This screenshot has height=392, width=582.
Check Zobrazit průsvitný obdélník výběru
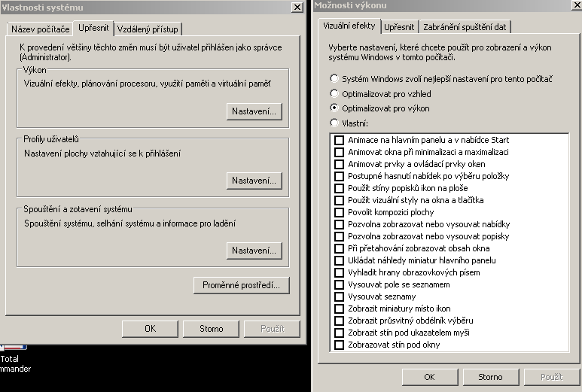340,321
